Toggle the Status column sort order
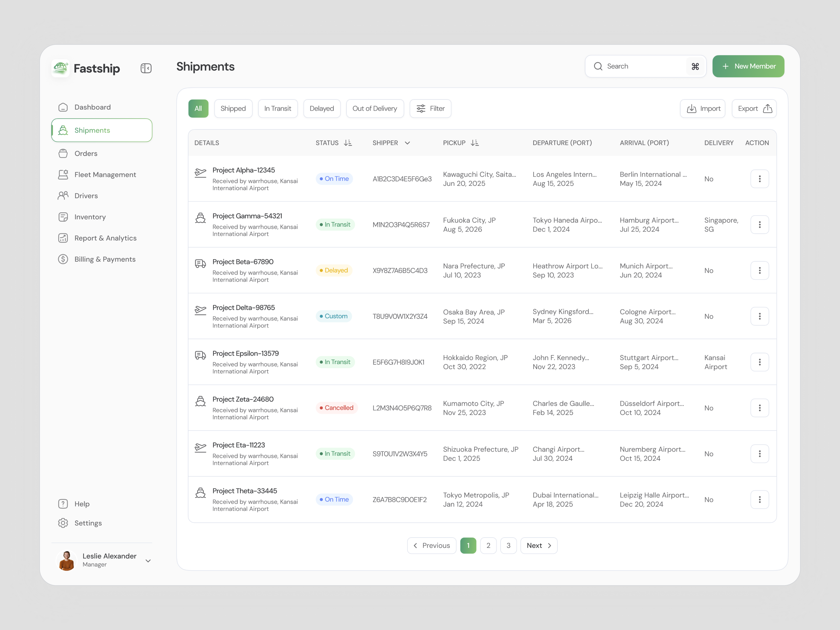The width and height of the screenshot is (840, 630). 348,143
